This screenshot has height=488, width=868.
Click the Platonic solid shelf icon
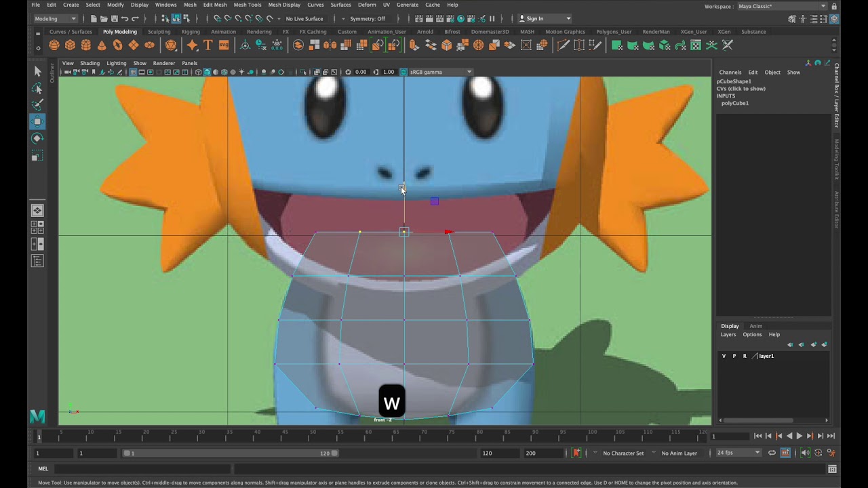pos(171,45)
